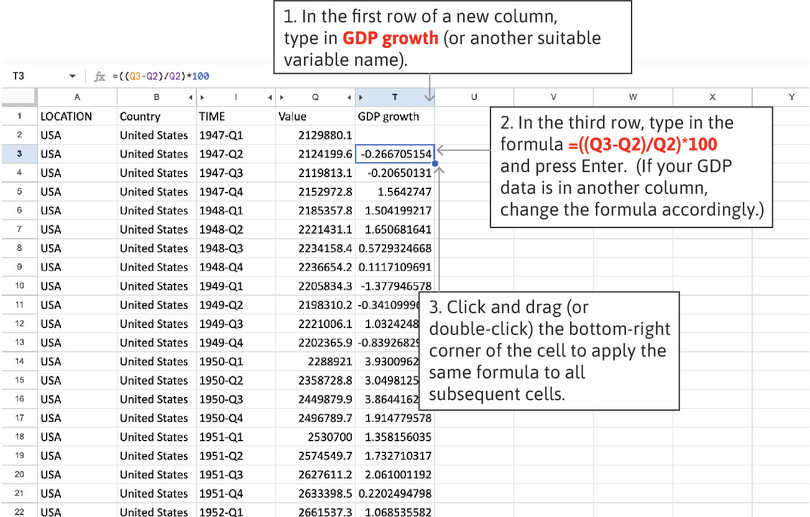This screenshot has width=810, height=517.
Task: Select the growth cell 1.650681641
Action: pyautogui.click(x=395, y=229)
